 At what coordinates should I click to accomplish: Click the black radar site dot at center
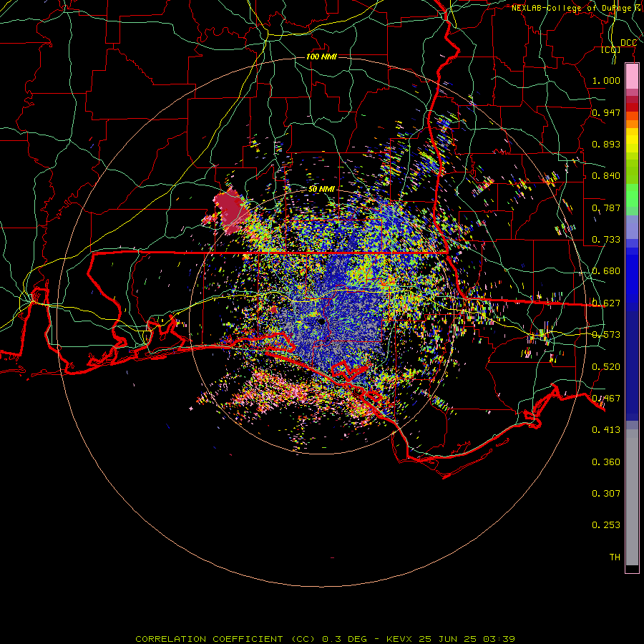click(x=321, y=321)
